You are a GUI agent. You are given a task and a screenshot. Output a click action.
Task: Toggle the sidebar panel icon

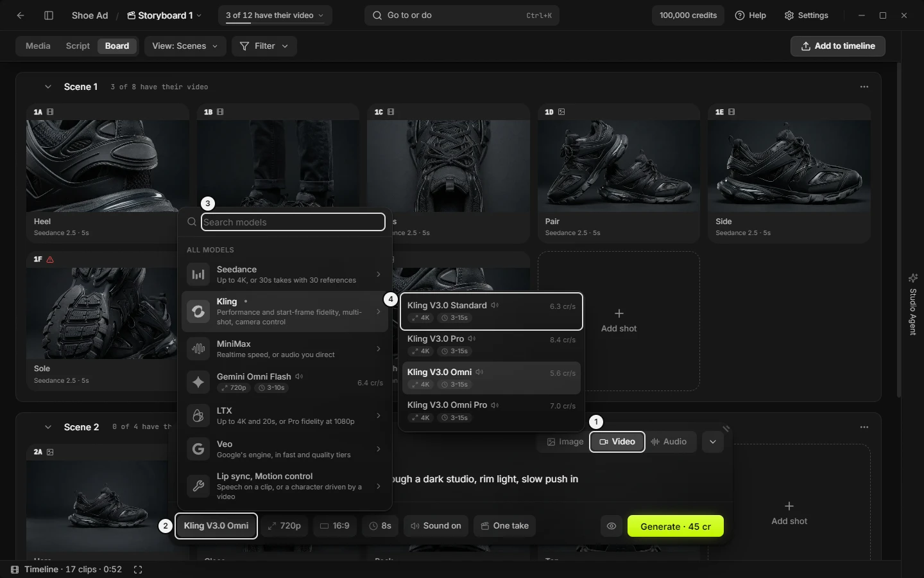pyautogui.click(x=49, y=15)
